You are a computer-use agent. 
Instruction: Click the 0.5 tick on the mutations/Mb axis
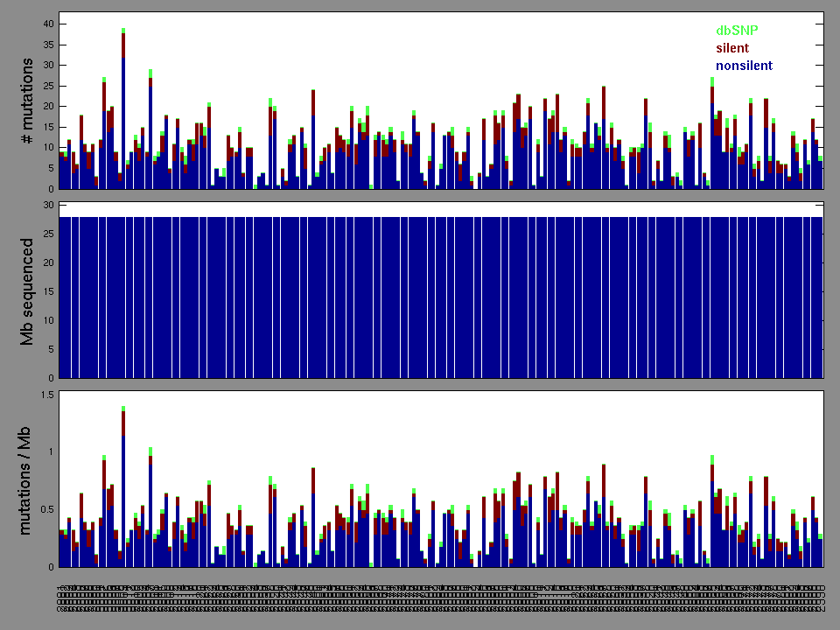[x=45, y=510]
